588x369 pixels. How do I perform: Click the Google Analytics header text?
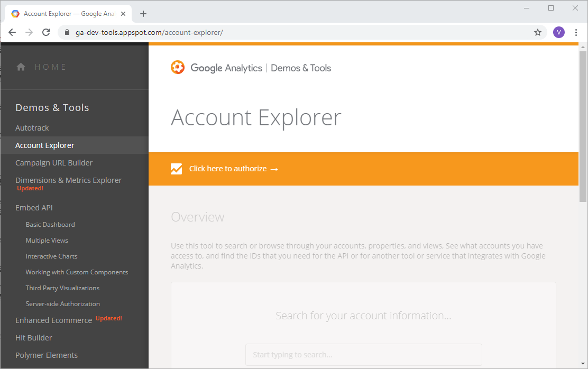[x=226, y=68]
